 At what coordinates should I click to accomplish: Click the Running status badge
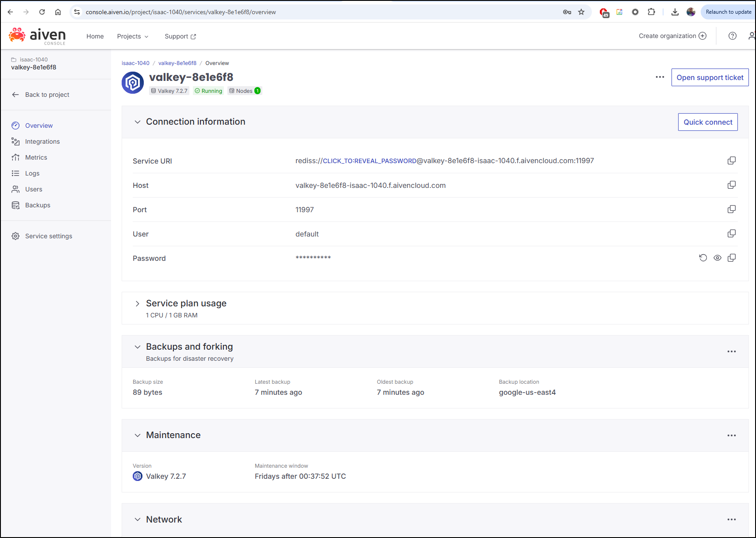coord(208,91)
